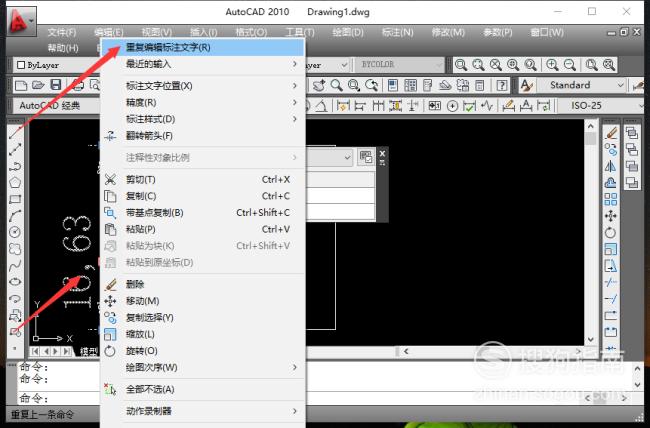Choose 旋转(O) from context menu
This screenshot has width=650, height=428.
[203, 351]
